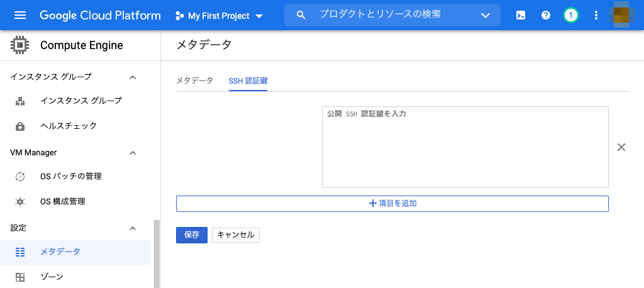
Task: Expand the search bar dropdown chevron
Action: coord(486,16)
